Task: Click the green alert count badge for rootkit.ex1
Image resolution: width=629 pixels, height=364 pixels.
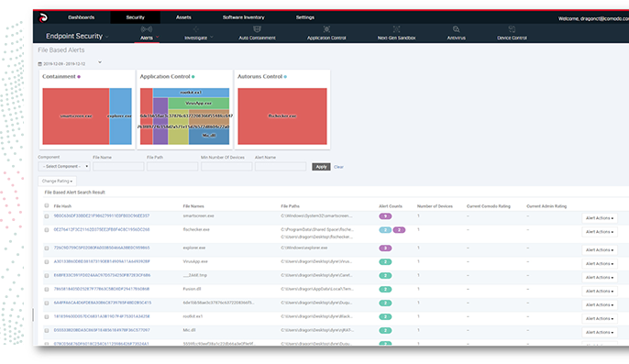Action: tap(385, 316)
